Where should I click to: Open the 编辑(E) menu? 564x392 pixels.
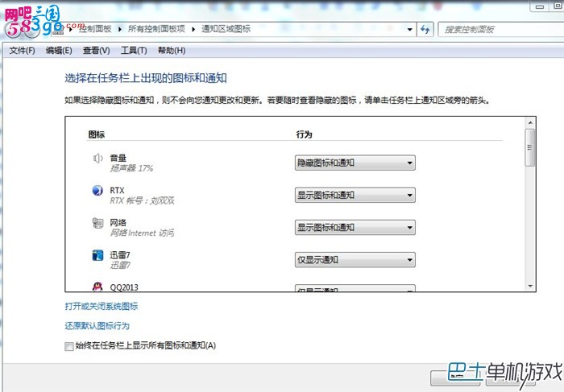[x=59, y=51]
